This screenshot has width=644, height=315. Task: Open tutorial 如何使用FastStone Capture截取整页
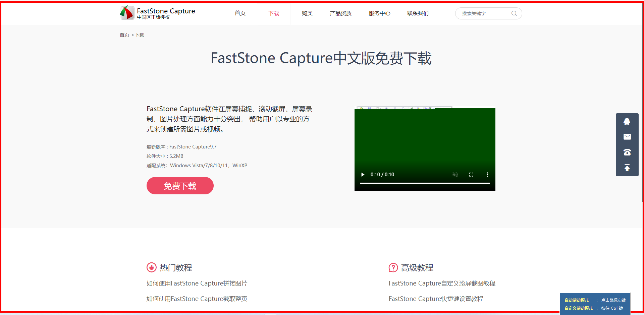[x=197, y=299]
